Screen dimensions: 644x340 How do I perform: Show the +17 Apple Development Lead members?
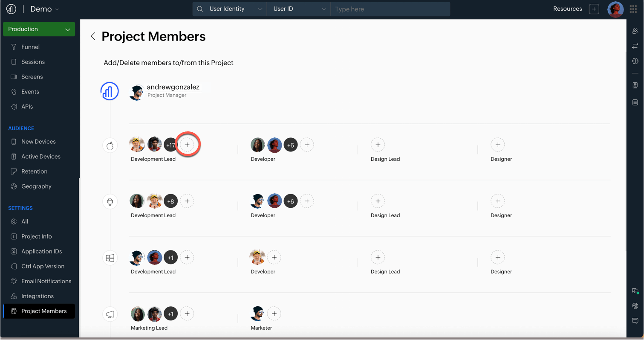[x=170, y=145]
